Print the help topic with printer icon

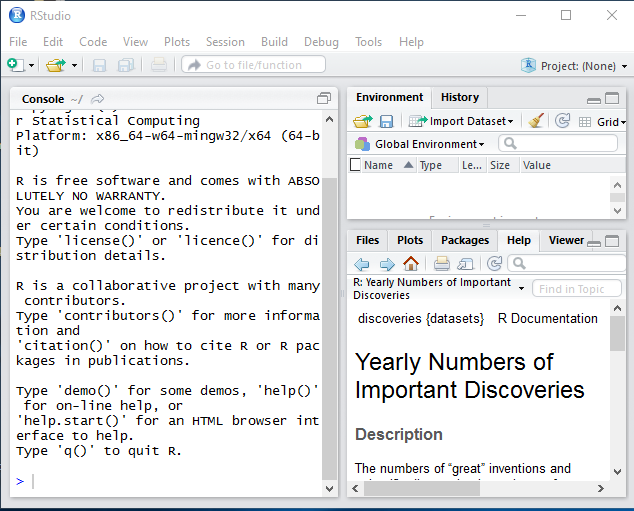[441, 264]
